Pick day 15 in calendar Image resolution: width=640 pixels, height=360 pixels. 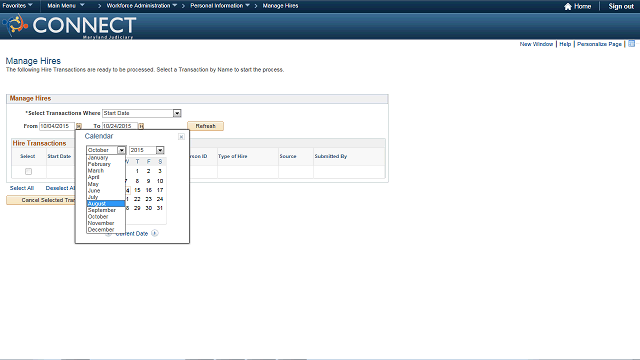(137, 190)
